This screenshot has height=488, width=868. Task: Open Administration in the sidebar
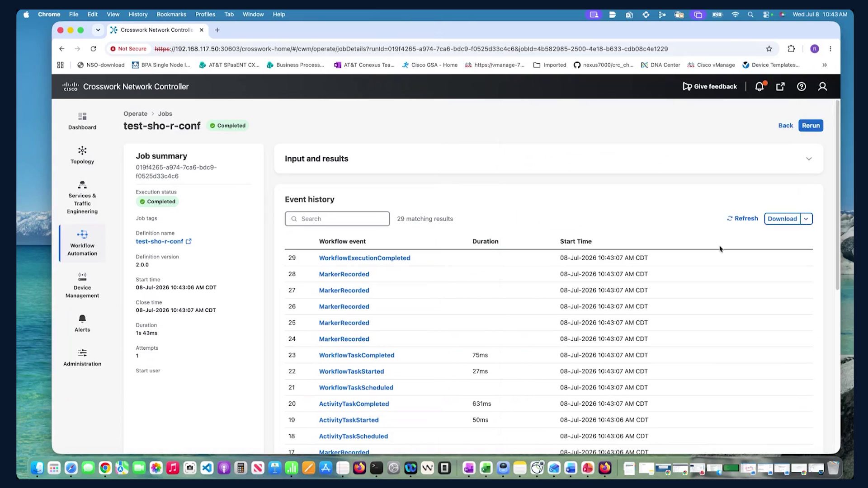(x=82, y=357)
